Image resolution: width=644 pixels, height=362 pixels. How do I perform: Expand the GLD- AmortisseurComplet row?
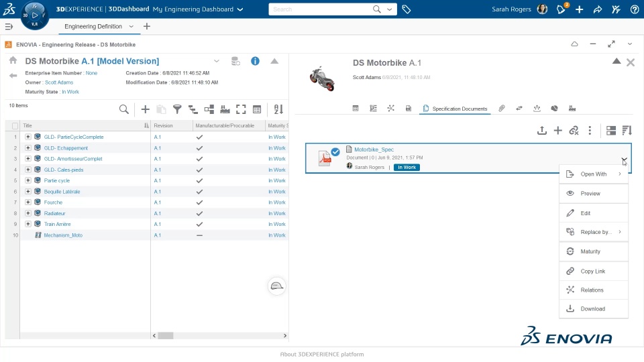[x=28, y=158]
